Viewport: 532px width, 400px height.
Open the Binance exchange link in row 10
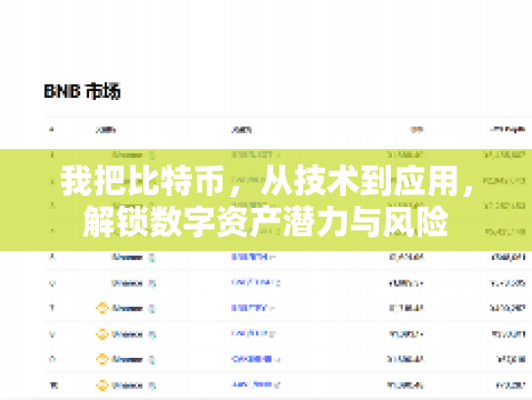[127, 385]
